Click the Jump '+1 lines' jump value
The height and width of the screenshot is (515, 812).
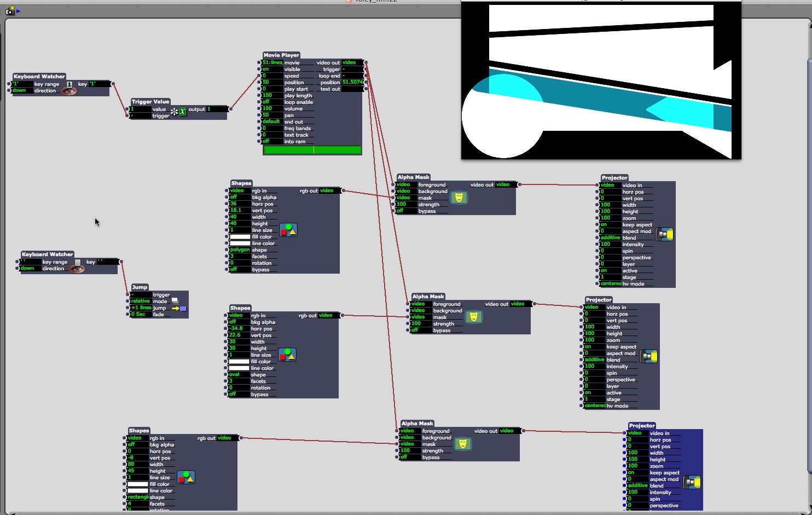coord(141,308)
